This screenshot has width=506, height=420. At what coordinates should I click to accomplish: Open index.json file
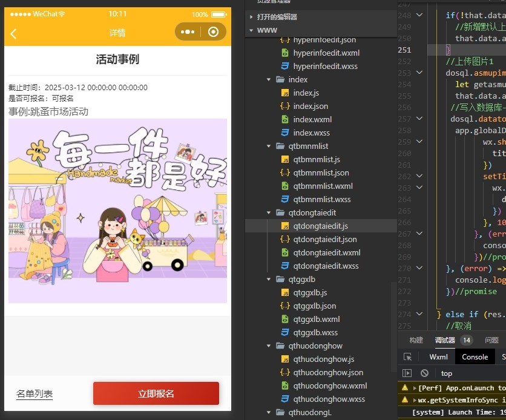310,106
